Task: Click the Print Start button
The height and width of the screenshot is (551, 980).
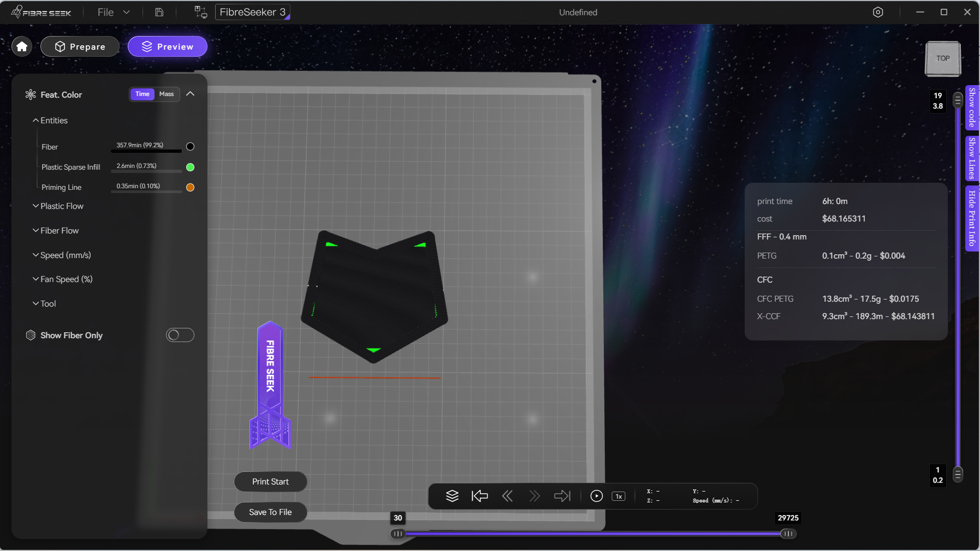Action: 270,482
